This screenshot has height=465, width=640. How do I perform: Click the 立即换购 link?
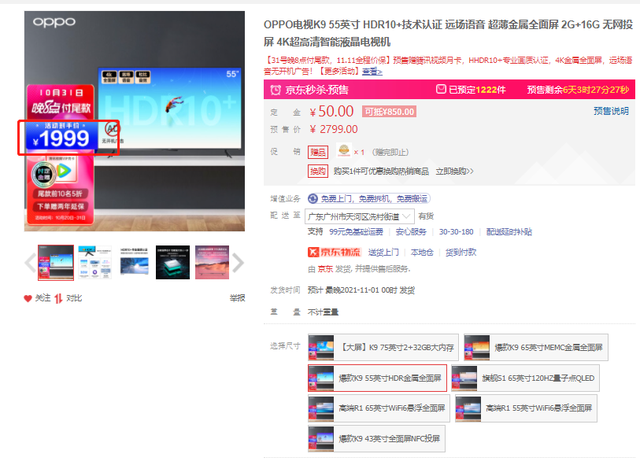click(x=454, y=171)
